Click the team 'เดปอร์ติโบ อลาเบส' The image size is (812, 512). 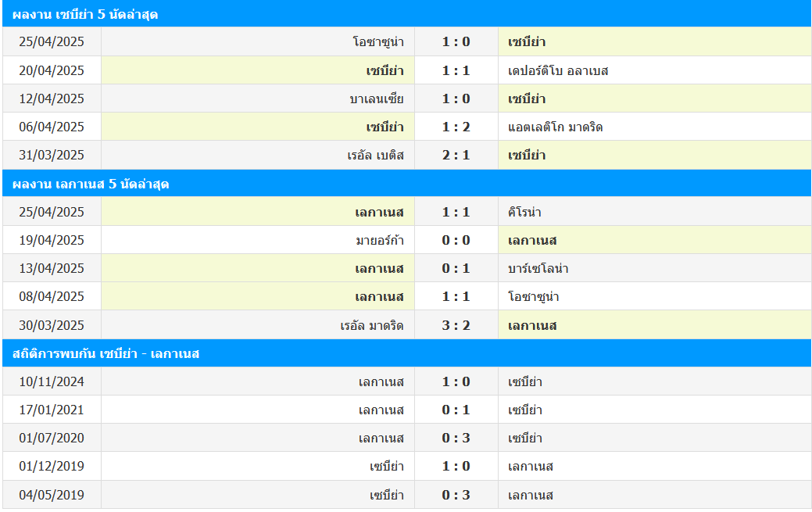(558, 70)
